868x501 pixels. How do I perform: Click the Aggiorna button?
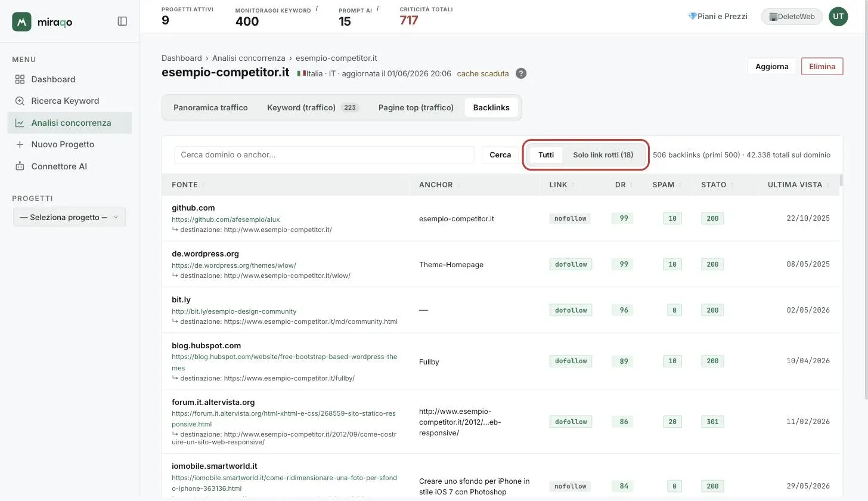772,66
